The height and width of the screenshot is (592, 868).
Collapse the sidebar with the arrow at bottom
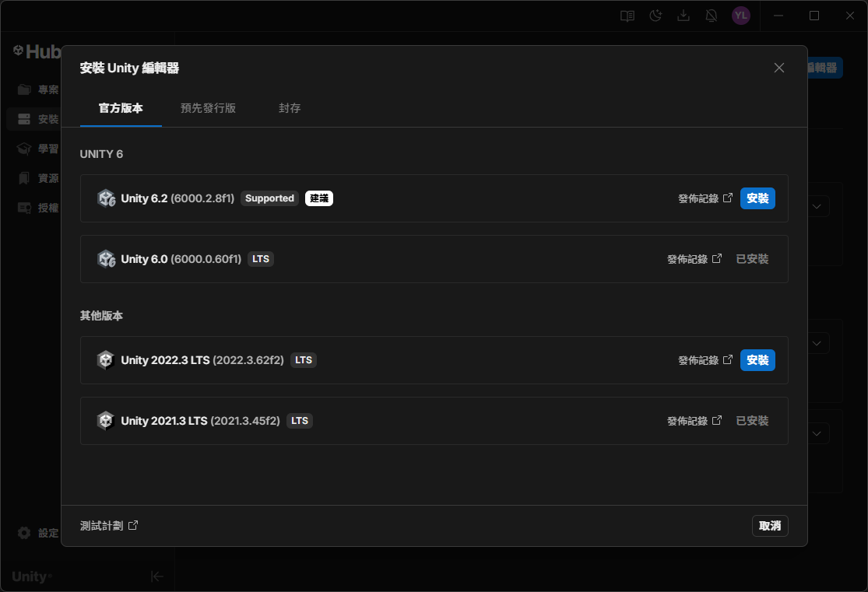click(157, 576)
